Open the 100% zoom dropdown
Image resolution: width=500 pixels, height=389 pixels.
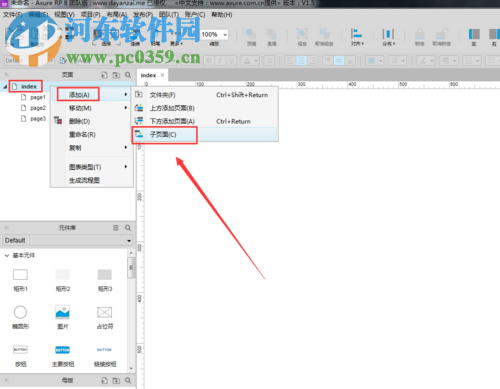[225, 35]
